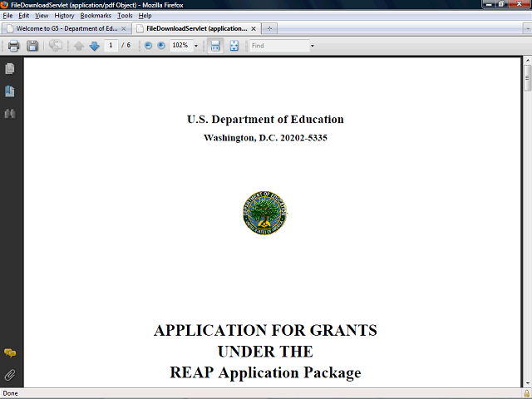Viewport: 532px width, 399px height.
Task: Open the zoom level dropdown arrow
Action: pyautogui.click(x=196, y=46)
